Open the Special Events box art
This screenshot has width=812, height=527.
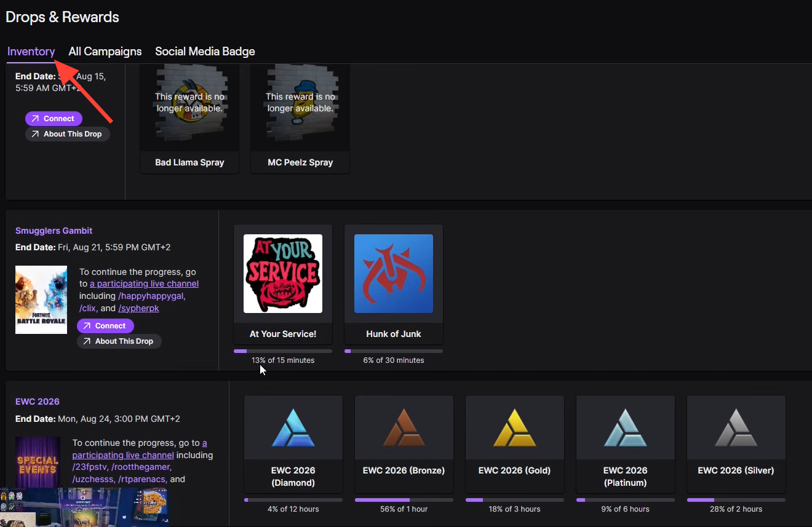point(38,462)
